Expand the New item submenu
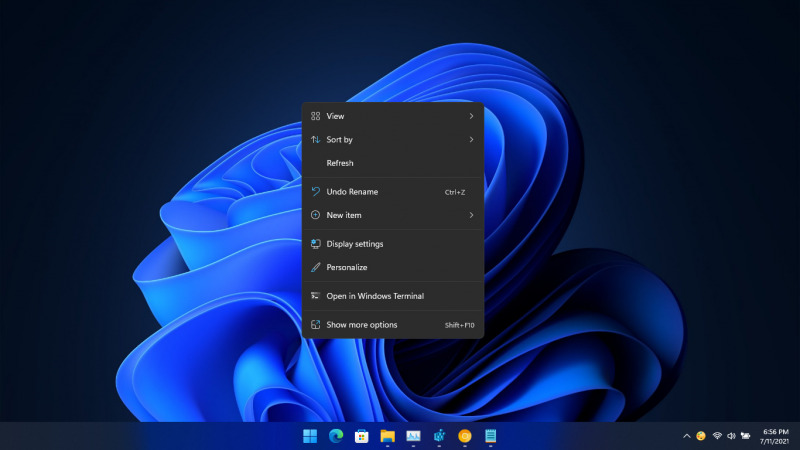Viewport: 800px width, 450px height. click(x=392, y=215)
